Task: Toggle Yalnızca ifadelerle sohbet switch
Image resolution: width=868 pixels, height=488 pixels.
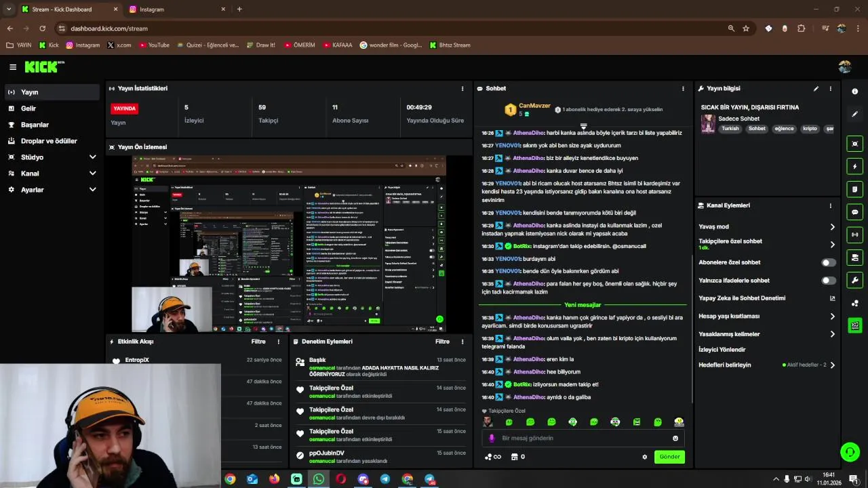Action: coord(829,281)
